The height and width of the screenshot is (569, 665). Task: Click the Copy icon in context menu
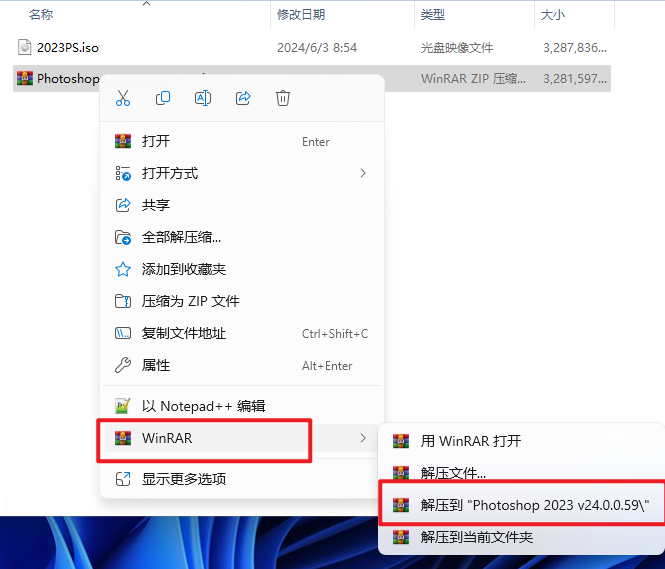(163, 98)
